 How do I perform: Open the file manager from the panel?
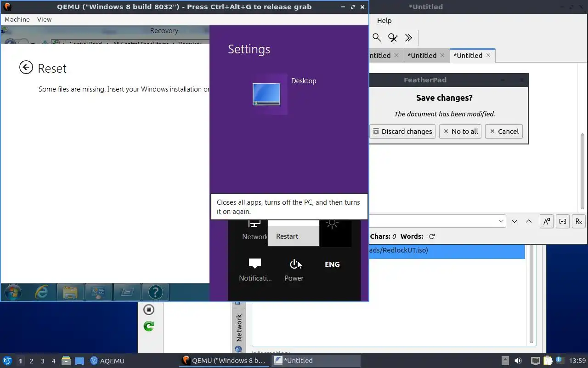66,361
